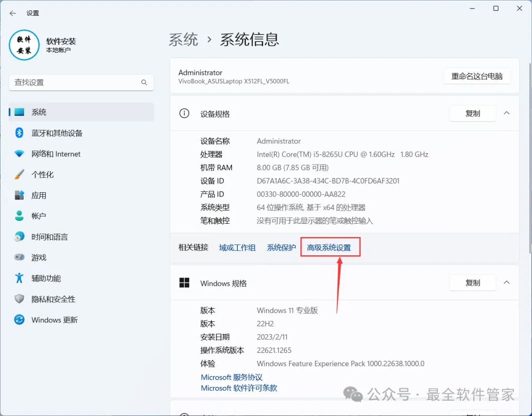This screenshot has height=416, width=532.
Task: Collapse the Windows 规格 section chevron
Action: click(x=506, y=283)
